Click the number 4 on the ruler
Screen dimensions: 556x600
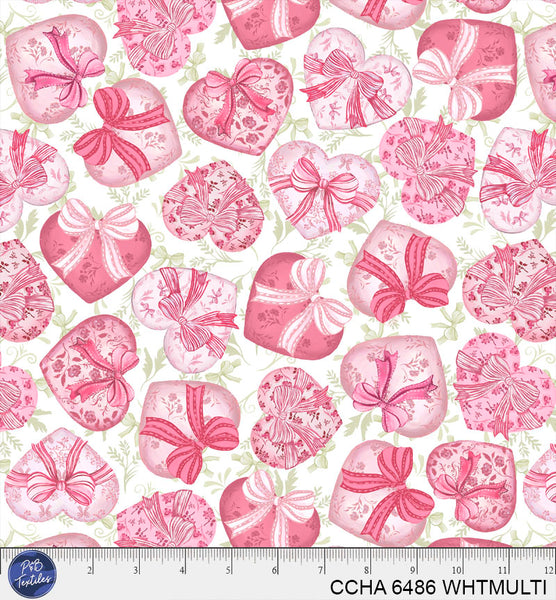[182, 571]
